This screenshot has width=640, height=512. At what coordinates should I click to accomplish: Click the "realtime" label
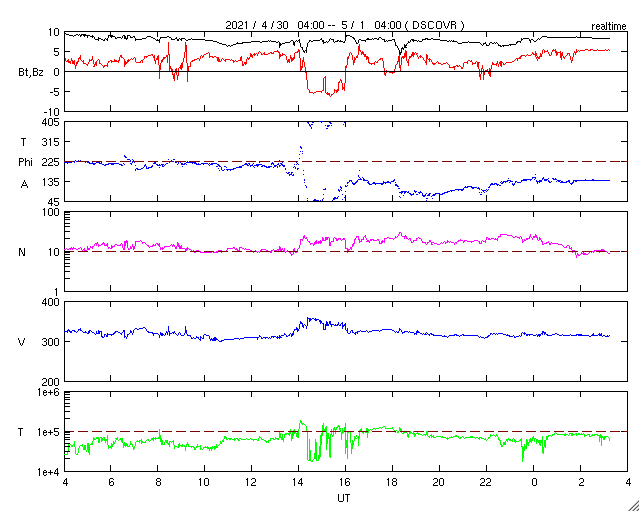coord(609,27)
